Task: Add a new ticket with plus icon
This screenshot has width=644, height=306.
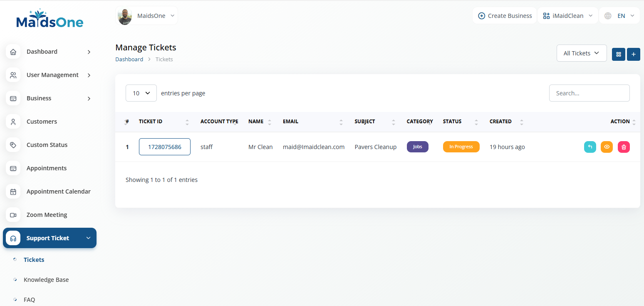Action: pyautogui.click(x=633, y=54)
